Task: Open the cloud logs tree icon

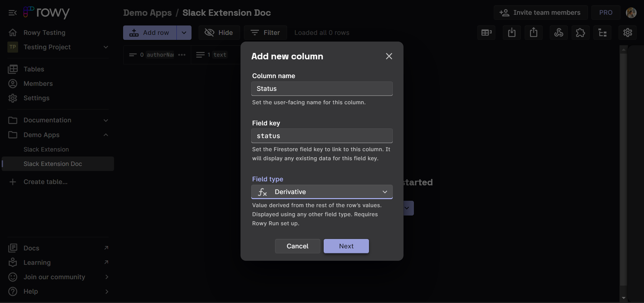Action: click(x=602, y=33)
